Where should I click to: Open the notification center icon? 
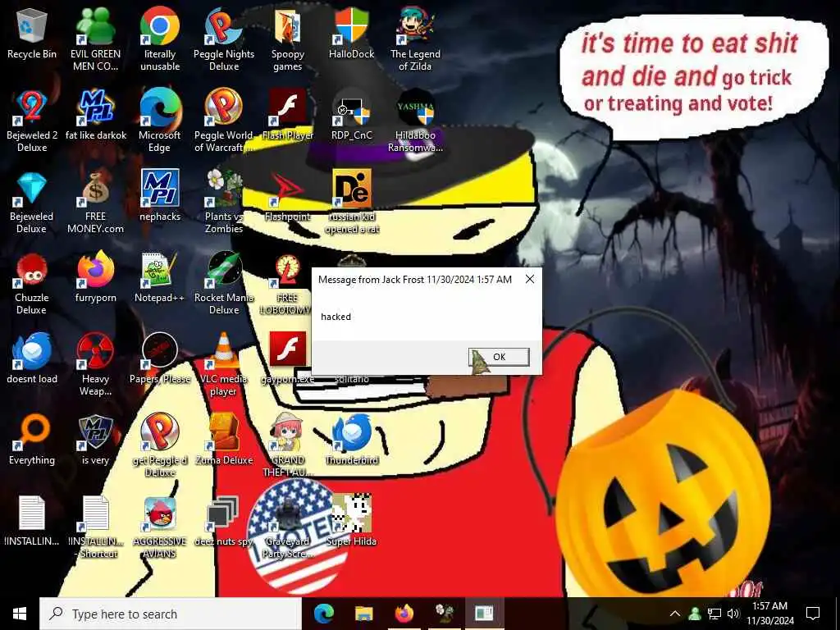point(813,614)
